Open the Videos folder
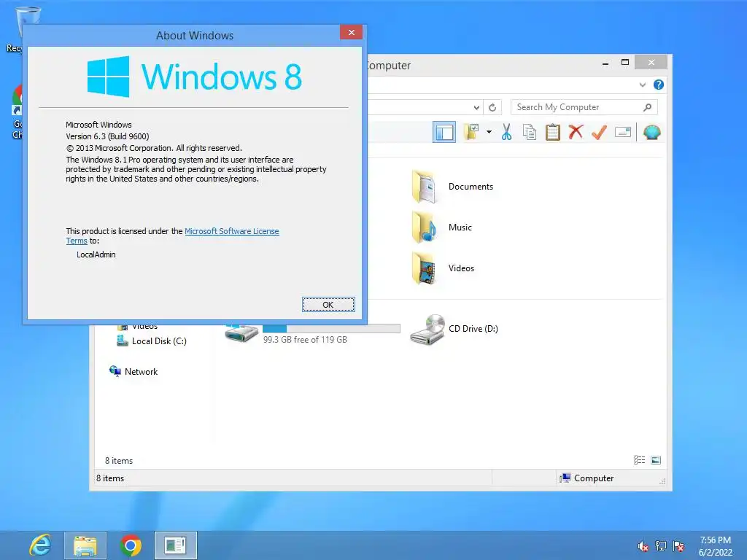 coord(443,268)
